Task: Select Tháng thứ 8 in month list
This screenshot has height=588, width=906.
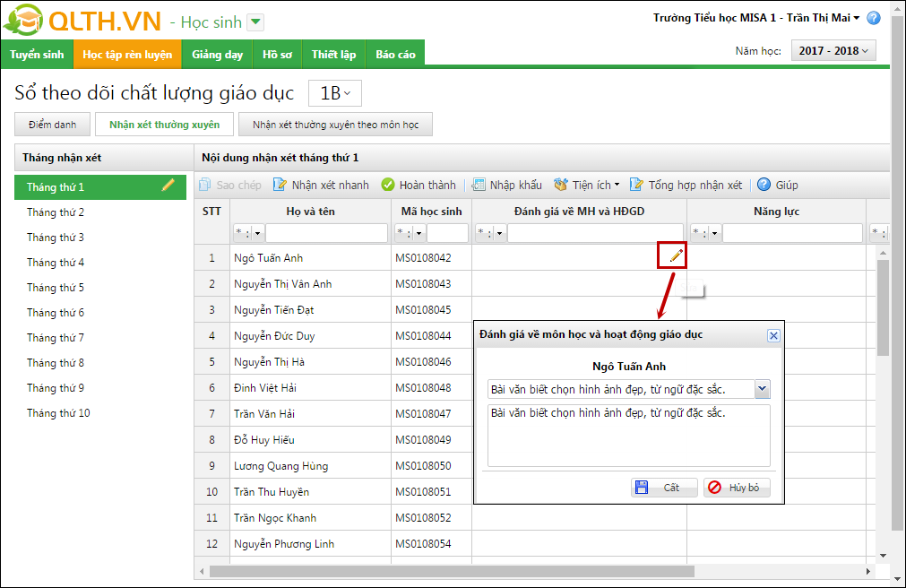Action: tap(100, 362)
